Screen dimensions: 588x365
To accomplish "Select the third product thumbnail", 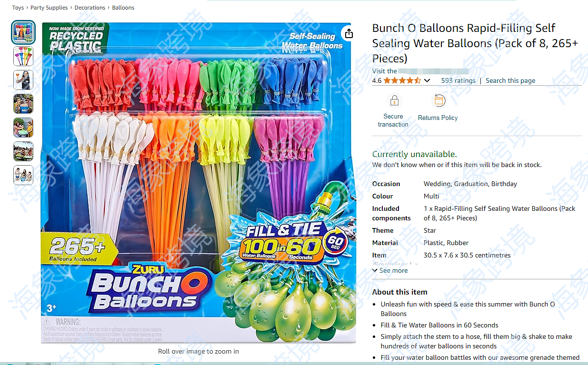I will [x=23, y=80].
